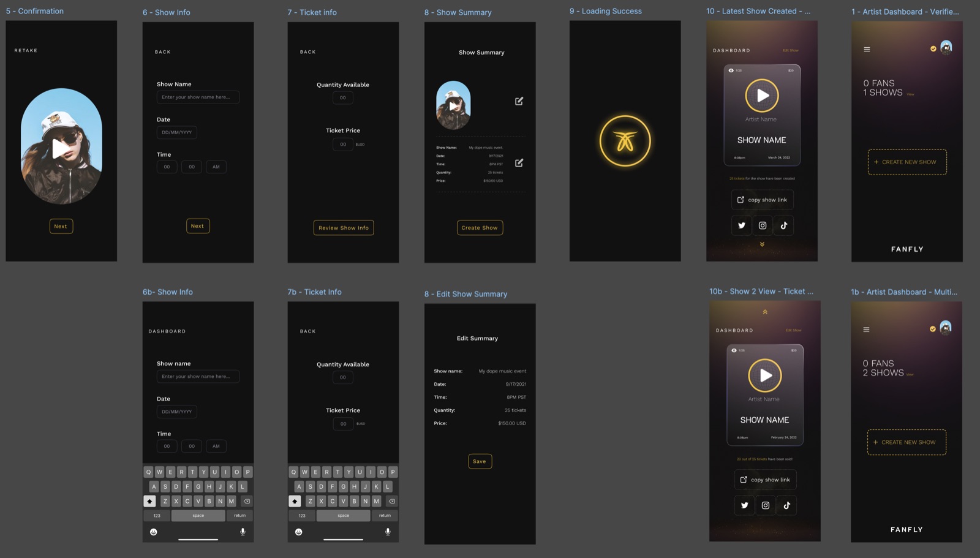Click verified badge in 1 - Artist Dashboard
980x558 pixels.
click(933, 49)
